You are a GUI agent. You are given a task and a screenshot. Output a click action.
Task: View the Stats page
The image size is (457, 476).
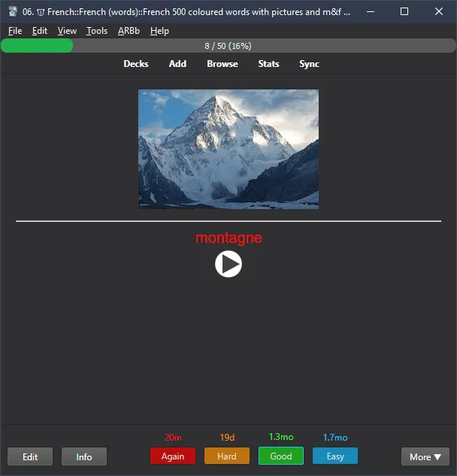268,64
